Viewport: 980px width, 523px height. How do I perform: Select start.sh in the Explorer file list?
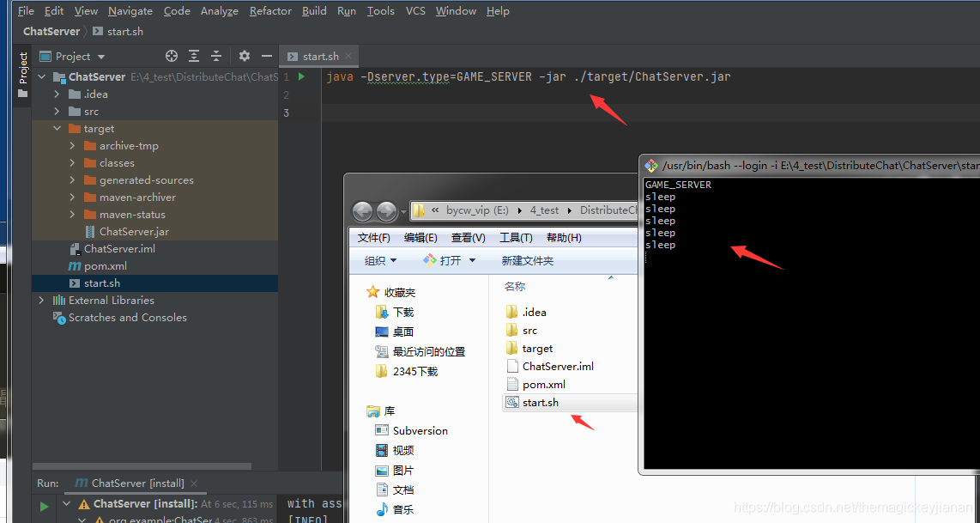pyautogui.click(x=539, y=402)
